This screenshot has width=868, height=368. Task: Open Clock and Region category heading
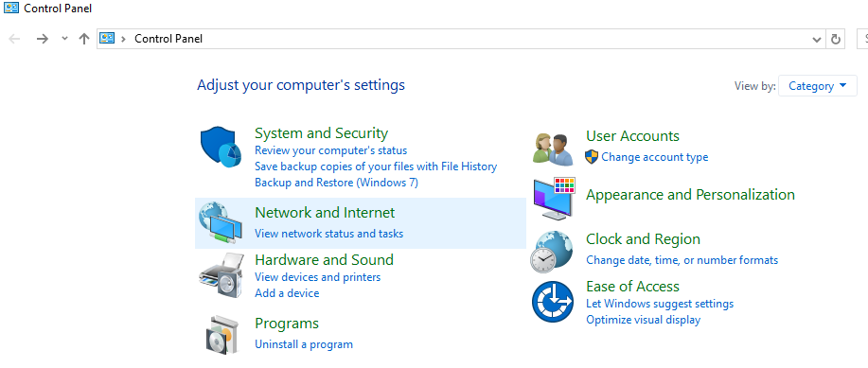coord(643,239)
